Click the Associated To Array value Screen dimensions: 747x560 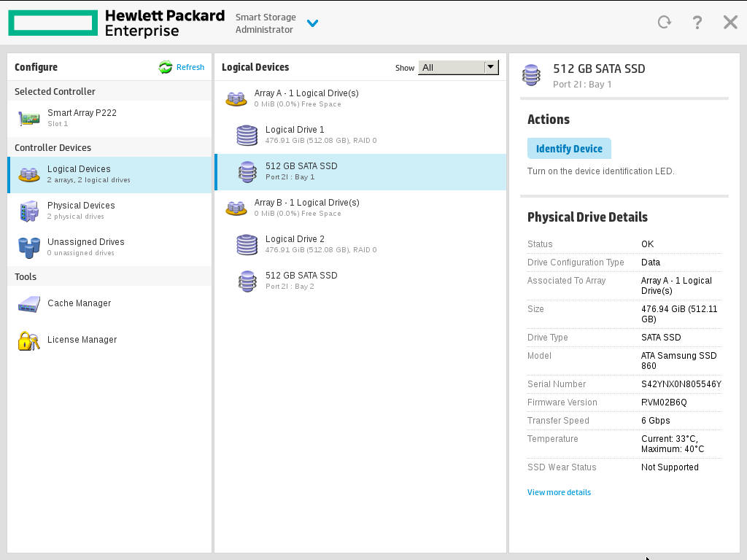(x=676, y=286)
